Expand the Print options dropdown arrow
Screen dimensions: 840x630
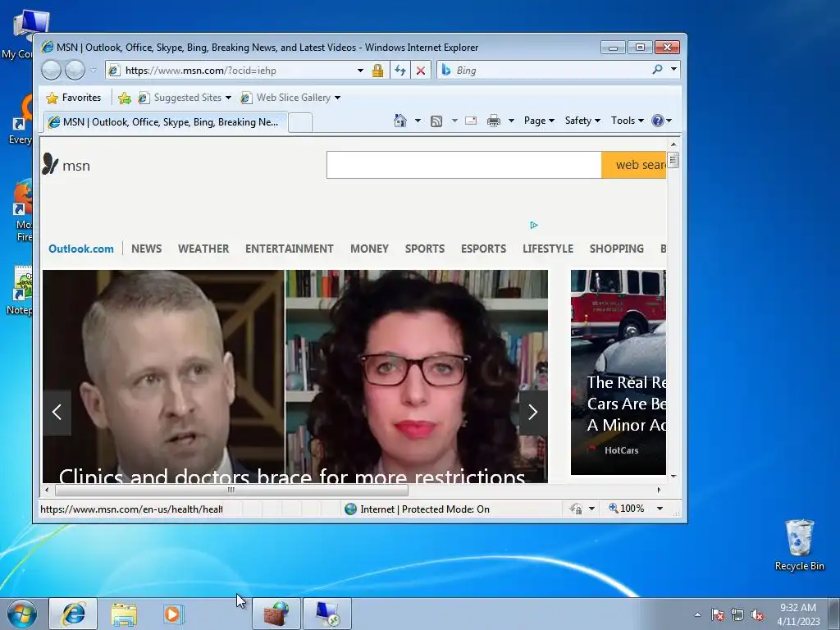(511, 121)
